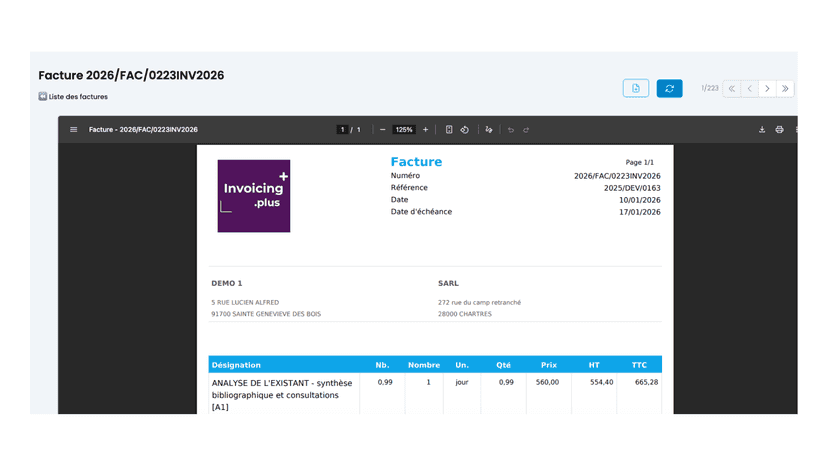Click the TTC column header
Image resolution: width=828 pixels, height=466 pixels.
639,365
